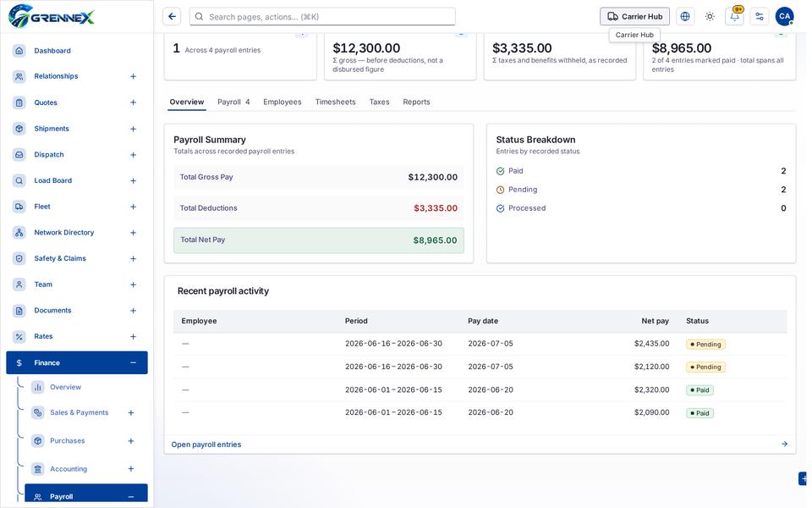This screenshot has height=508, width=812.
Task: Switch to the Payroll tab
Action: (233, 102)
